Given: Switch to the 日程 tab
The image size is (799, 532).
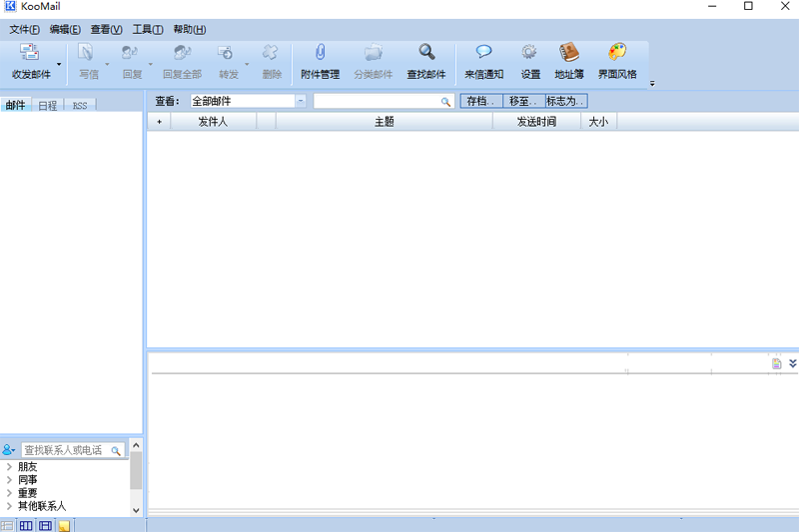Looking at the screenshot, I should point(47,105).
